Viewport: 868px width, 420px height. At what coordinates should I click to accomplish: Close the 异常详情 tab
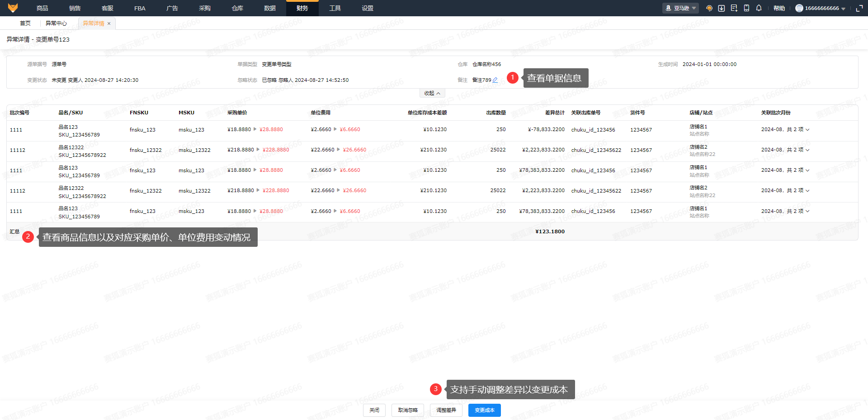pyautogui.click(x=109, y=24)
